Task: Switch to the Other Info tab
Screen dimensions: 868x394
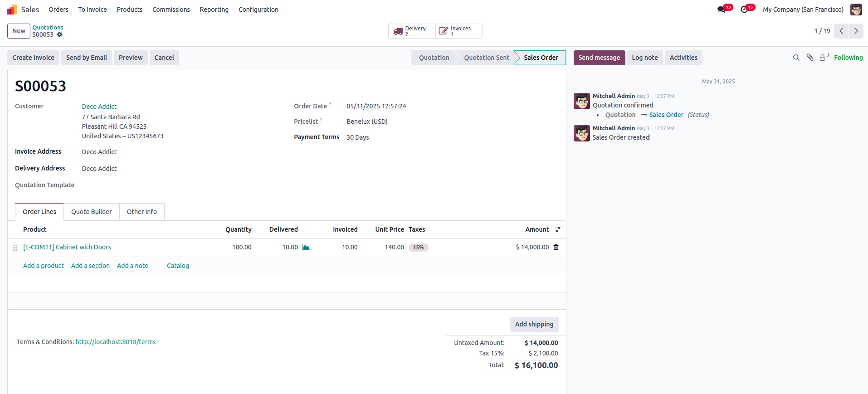Action: tap(142, 212)
